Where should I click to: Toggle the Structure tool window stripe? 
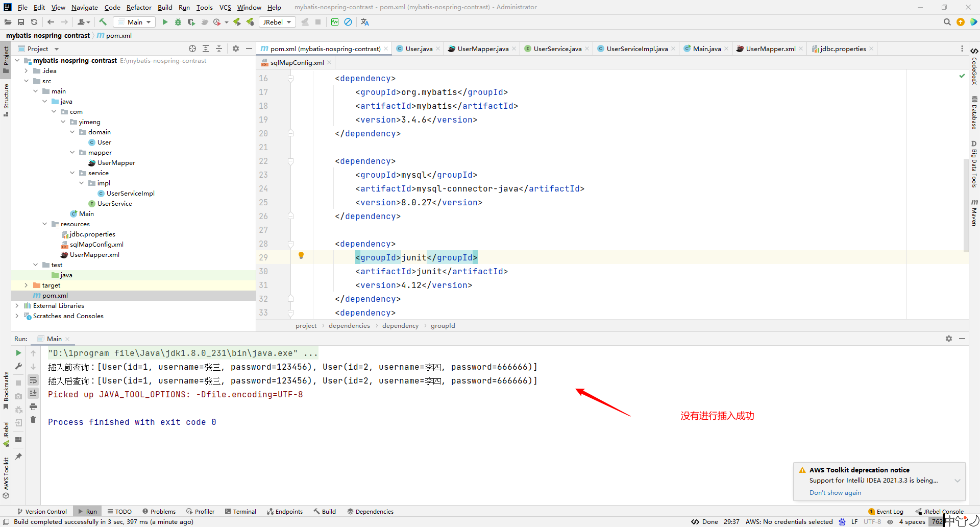coord(6,100)
